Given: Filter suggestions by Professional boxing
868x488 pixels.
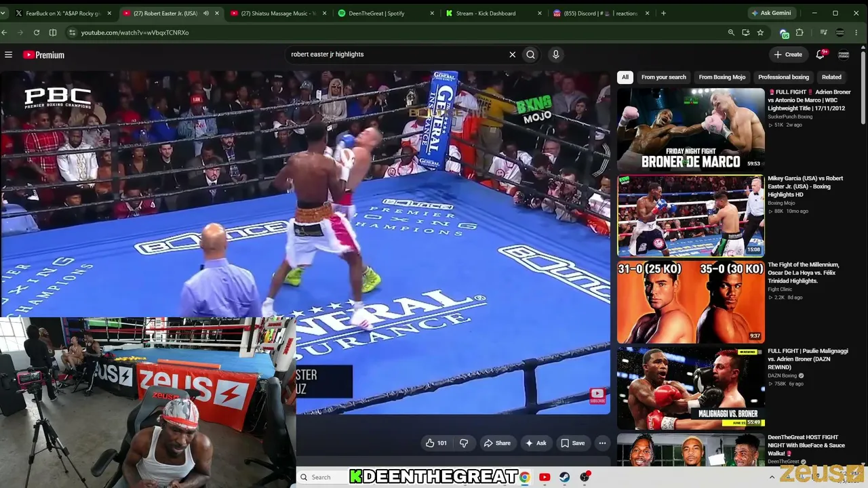Looking at the screenshot, I should pyautogui.click(x=783, y=77).
